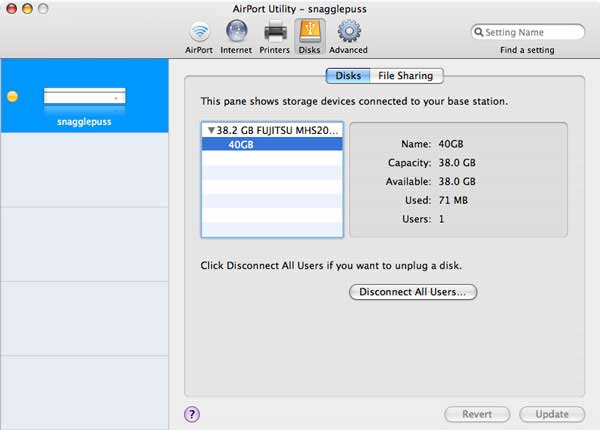Click the Setting Name search field
The height and width of the screenshot is (430, 600).
532,32
